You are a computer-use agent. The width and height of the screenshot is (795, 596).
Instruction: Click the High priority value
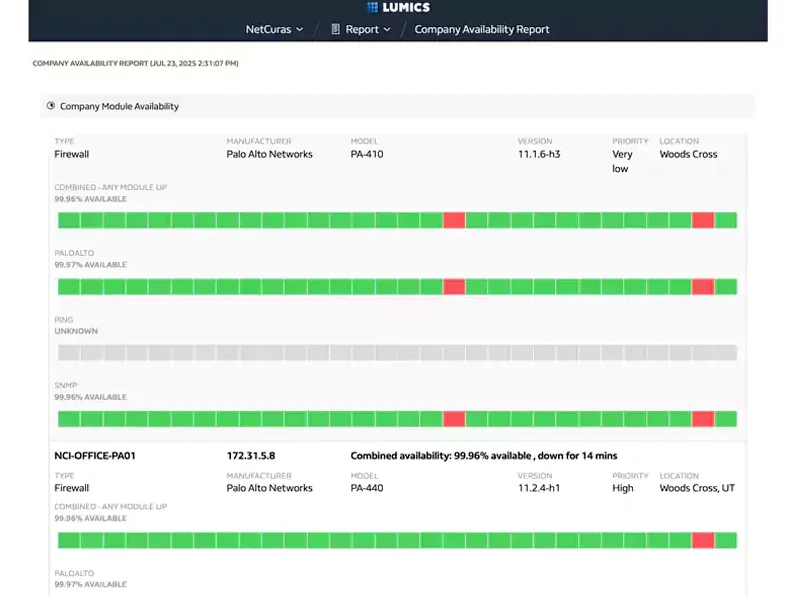point(623,488)
